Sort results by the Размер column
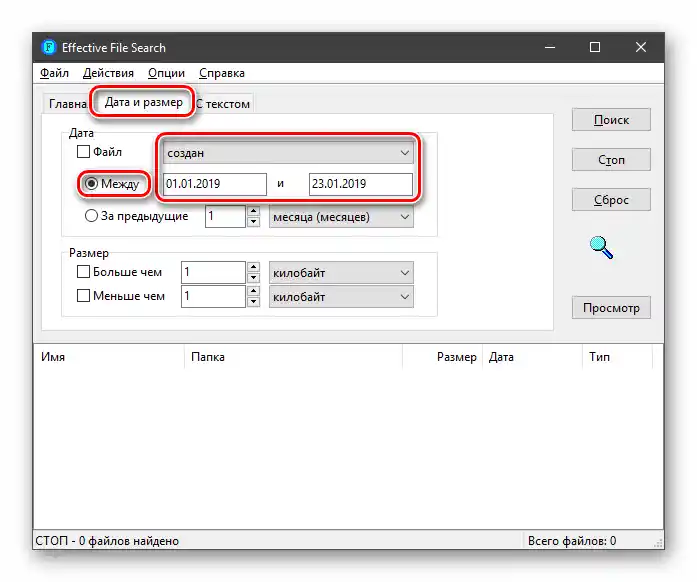This screenshot has height=582, width=697. (x=443, y=357)
